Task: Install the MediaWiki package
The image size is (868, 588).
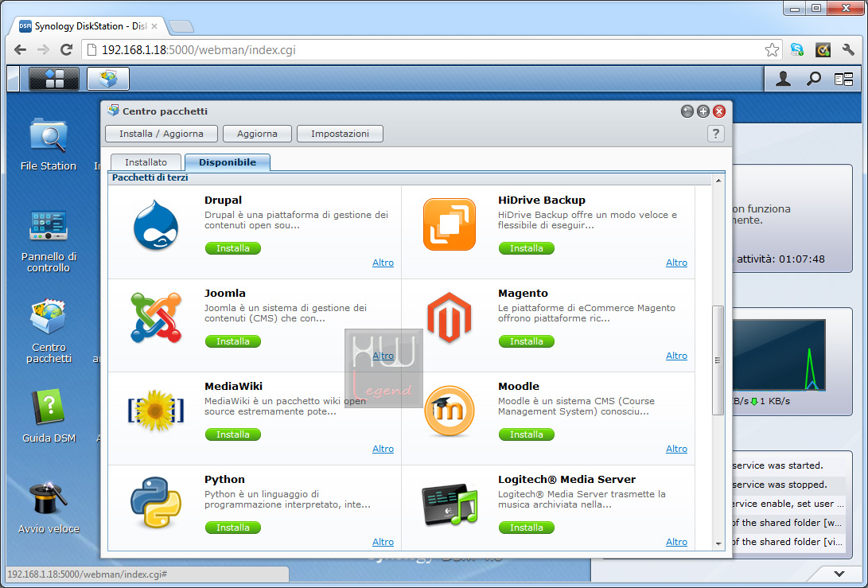Action: [x=233, y=434]
